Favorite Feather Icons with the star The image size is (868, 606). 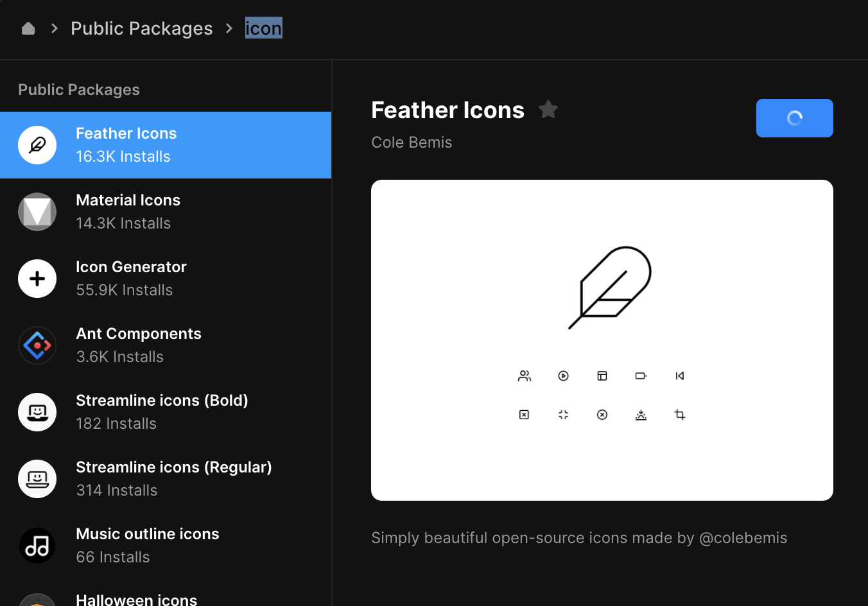point(548,110)
